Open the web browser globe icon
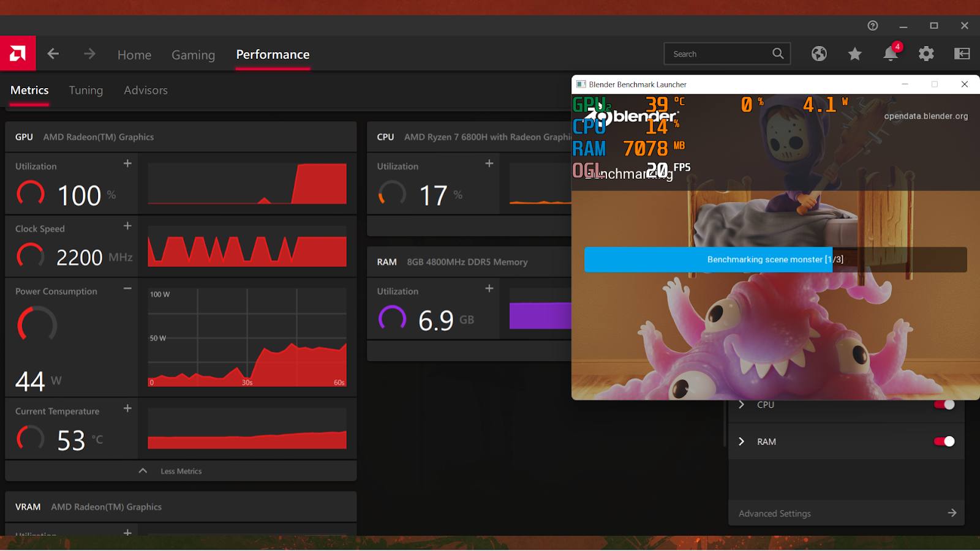This screenshot has height=551, width=980. (819, 54)
